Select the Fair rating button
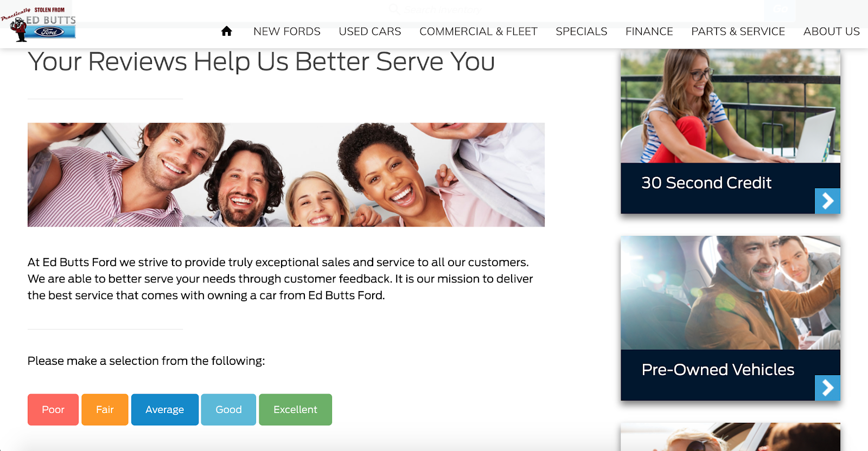The image size is (868, 451). [105, 410]
